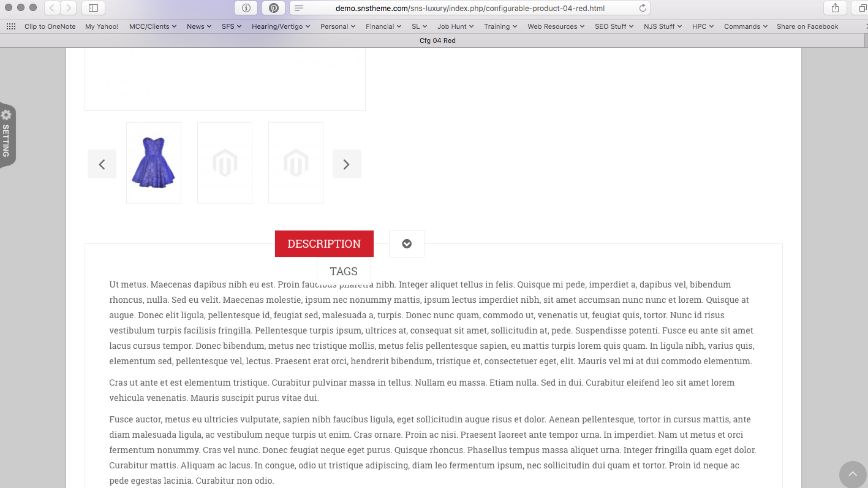The width and height of the screenshot is (868, 488).
Task: Show previous thumbnails with left arrow
Action: tap(102, 164)
